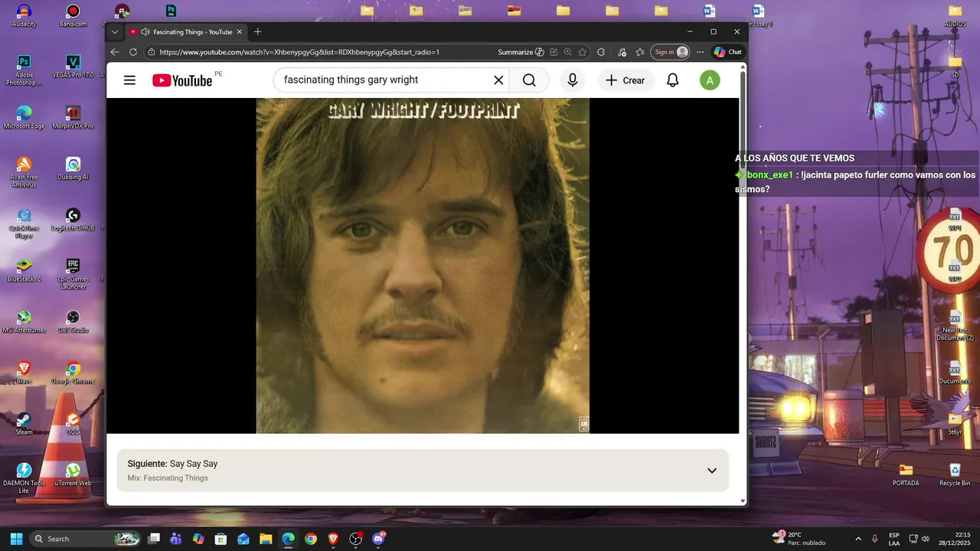Open the browser extensions puzzle icon
This screenshot has width=980, height=551.
(601, 52)
